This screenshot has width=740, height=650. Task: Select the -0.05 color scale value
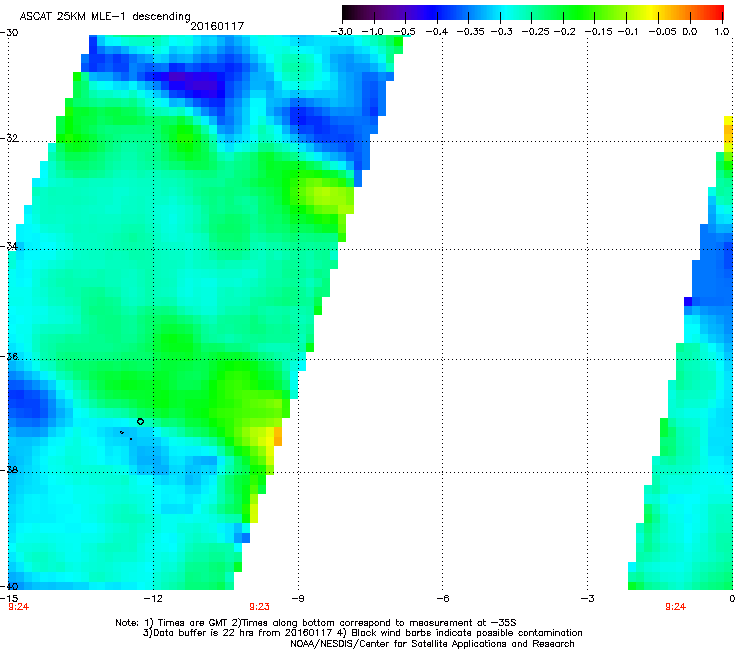(x=663, y=32)
